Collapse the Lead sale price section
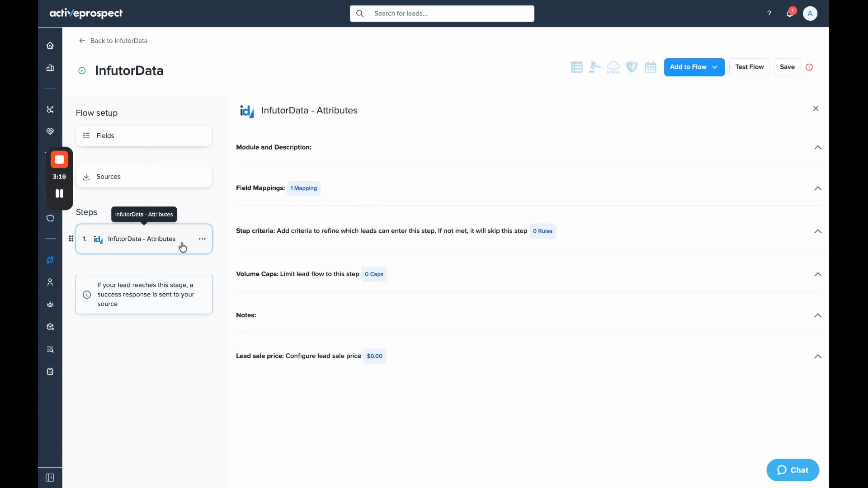The width and height of the screenshot is (868, 488). 818,356
